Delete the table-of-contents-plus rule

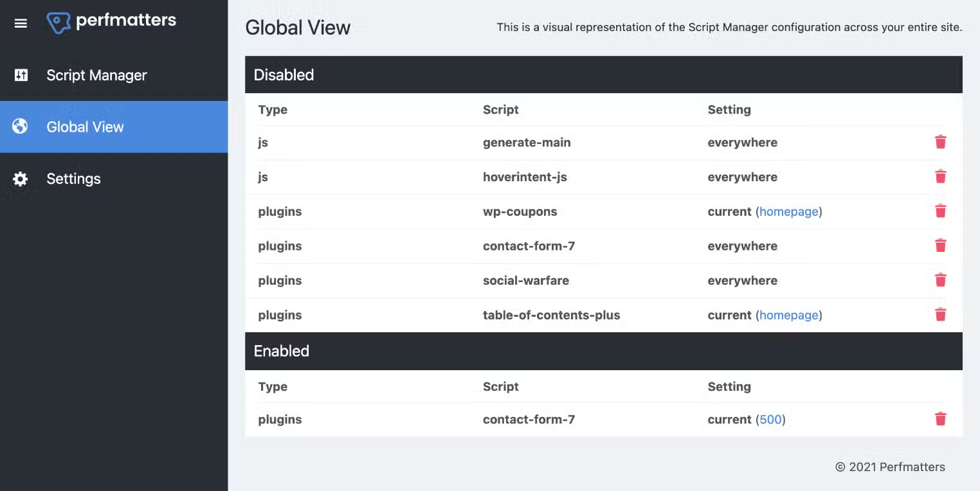(x=940, y=314)
